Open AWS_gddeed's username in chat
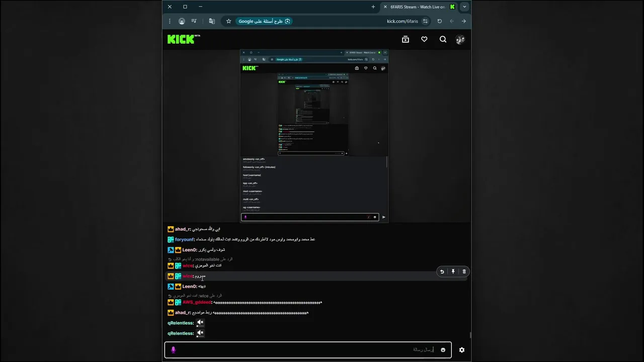The image size is (644, 362). click(x=197, y=302)
